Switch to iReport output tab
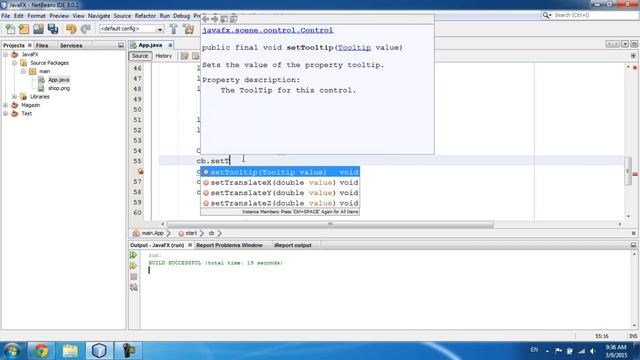The height and width of the screenshot is (360, 640). 293,245
